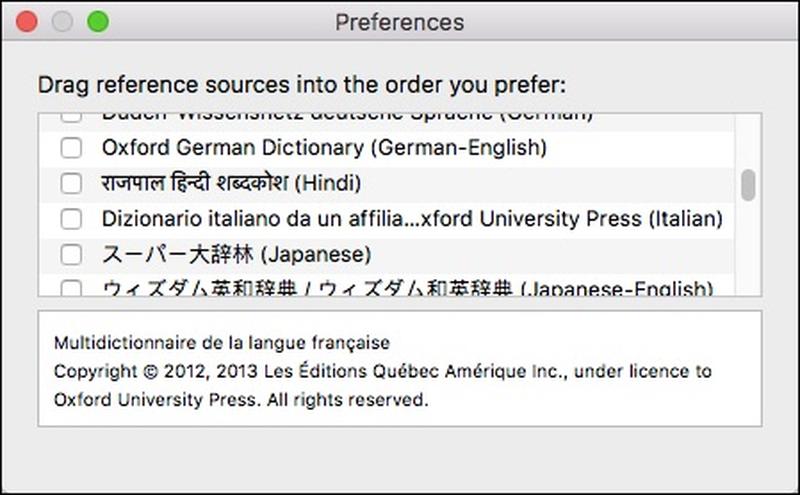This screenshot has width=800, height=495.
Task: Click the Preferences title bar text
Action: pyautogui.click(x=399, y=22)
